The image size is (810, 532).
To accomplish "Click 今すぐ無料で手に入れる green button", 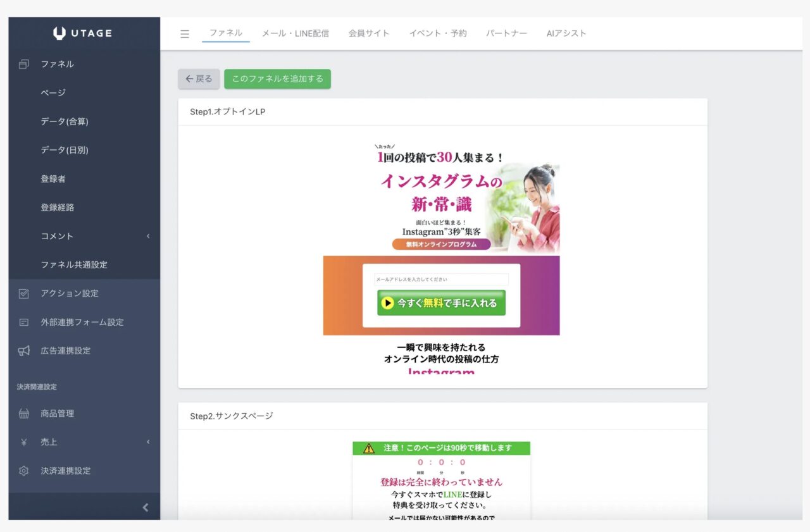I will [x=441, y=303].
